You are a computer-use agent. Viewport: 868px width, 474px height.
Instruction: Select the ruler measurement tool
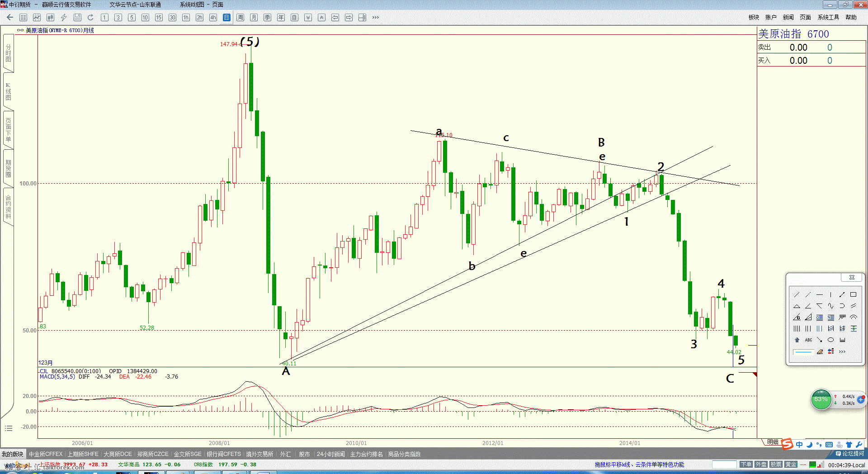click(842, 340)
